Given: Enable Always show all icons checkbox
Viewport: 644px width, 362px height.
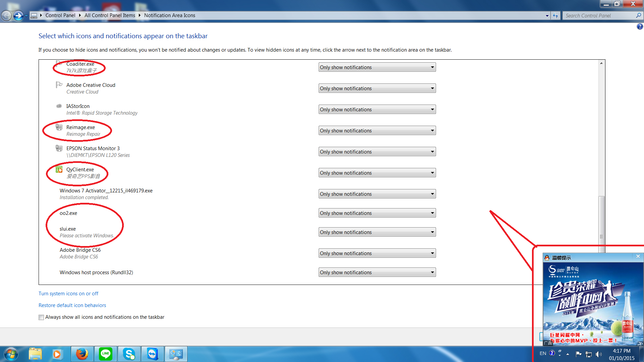Looking at the screenshot, I should point(41,317).
